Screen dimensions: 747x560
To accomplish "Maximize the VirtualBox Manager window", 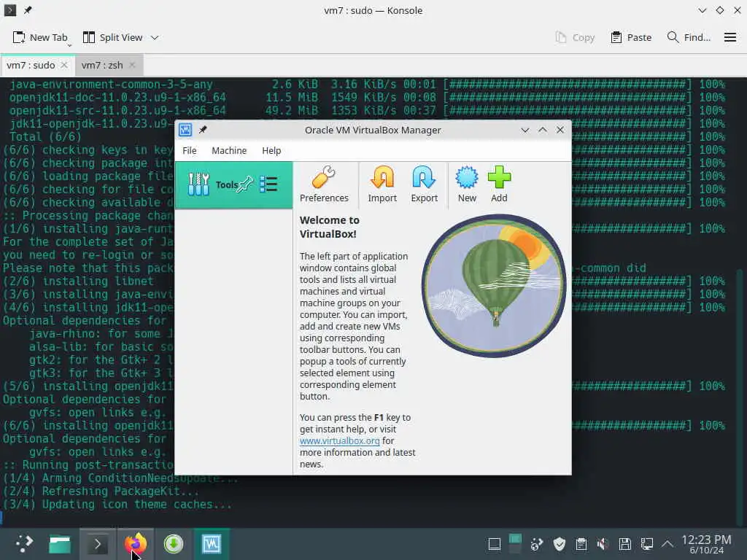I will (543, 130).
